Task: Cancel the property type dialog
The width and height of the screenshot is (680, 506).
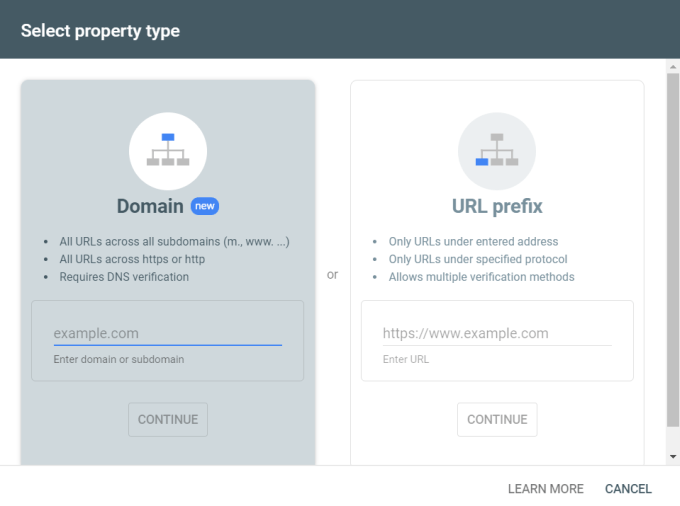Action: pos(628,489)
